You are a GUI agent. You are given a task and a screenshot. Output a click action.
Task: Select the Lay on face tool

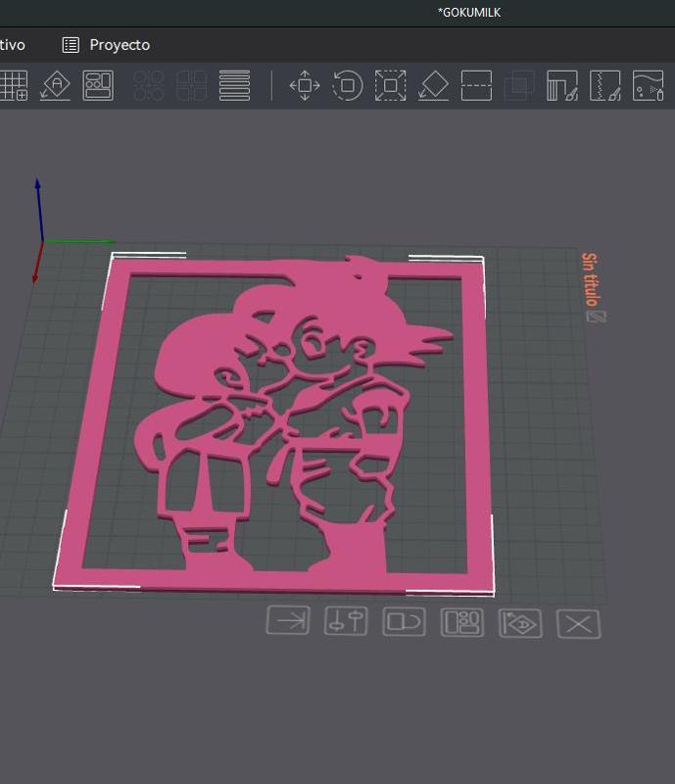[x=433, y=85]
